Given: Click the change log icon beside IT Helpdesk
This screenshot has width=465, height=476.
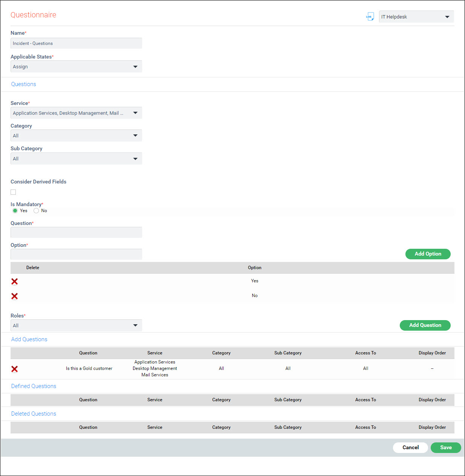Looking at the screenshot, I should pos(370,17).
